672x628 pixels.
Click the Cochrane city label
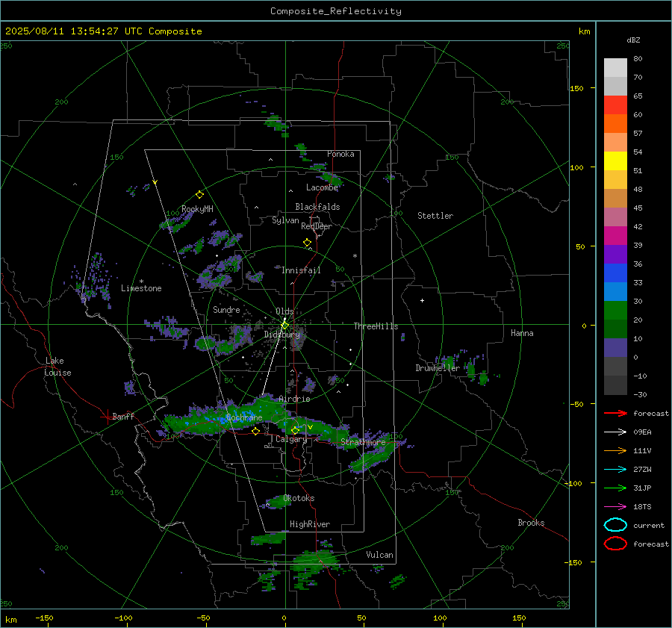pyautogui.click(x=244, y=417)
